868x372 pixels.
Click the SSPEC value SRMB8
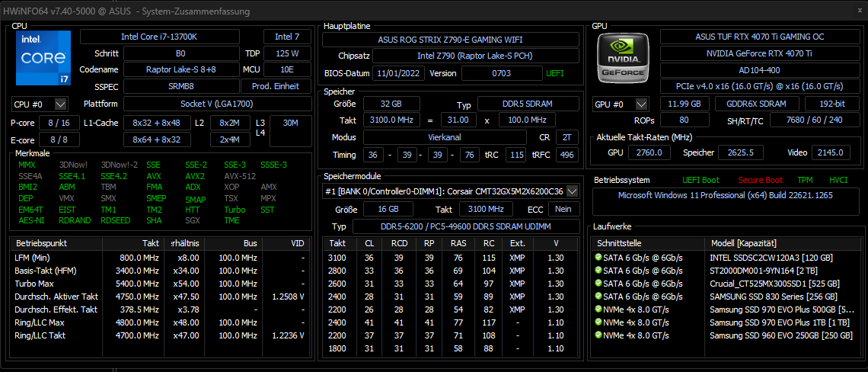(x=181, y=86)
